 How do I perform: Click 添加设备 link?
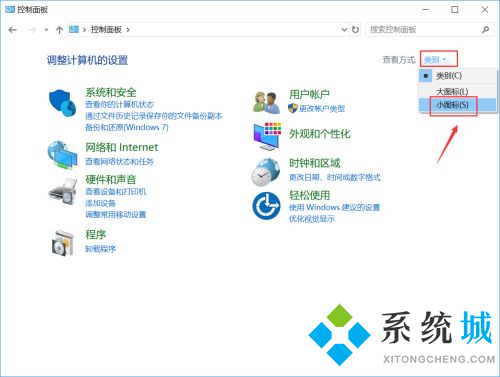(x=100, y=203)
